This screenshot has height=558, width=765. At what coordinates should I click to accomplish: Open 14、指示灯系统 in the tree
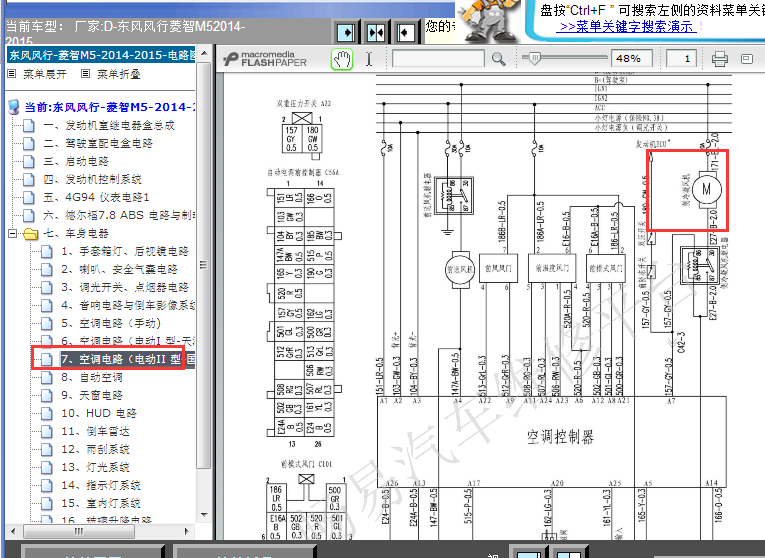tap(101, 485)
